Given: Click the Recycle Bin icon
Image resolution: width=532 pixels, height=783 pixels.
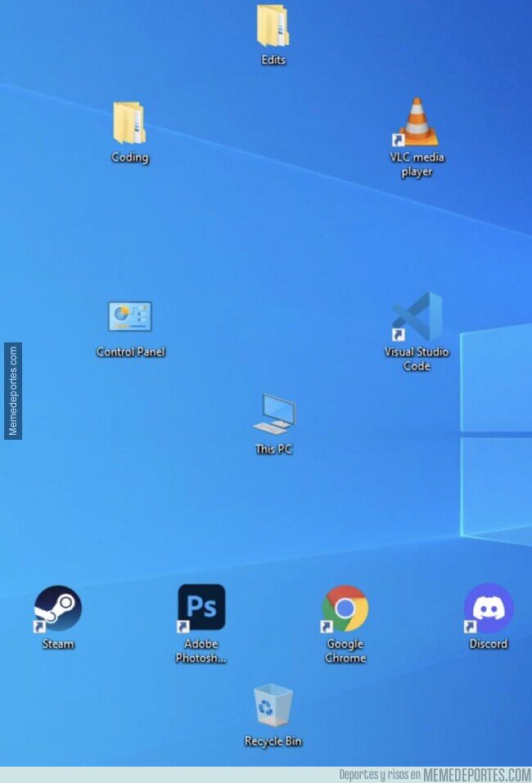Looking at the screenshot, I should coord(273,704).
